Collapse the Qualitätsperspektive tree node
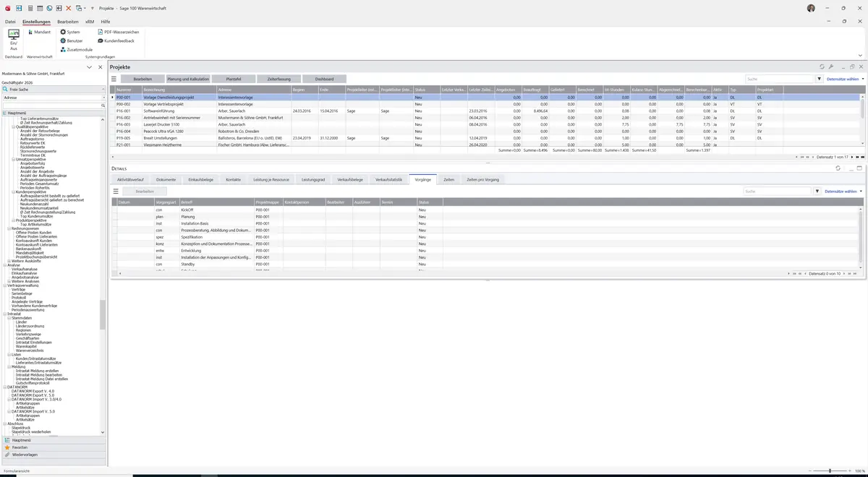The width and height of the screenshot is (868, 477). pos(13,126)
